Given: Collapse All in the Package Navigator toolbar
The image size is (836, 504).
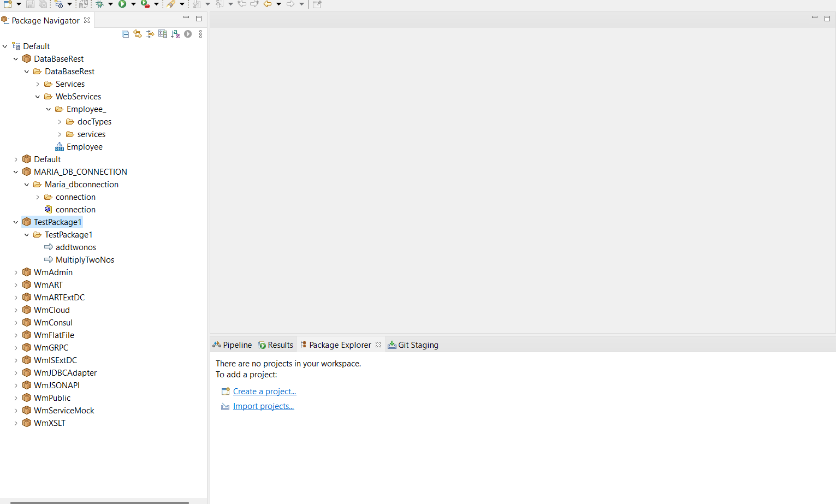Looking at the screenshot, I should [x=125, y=34].
